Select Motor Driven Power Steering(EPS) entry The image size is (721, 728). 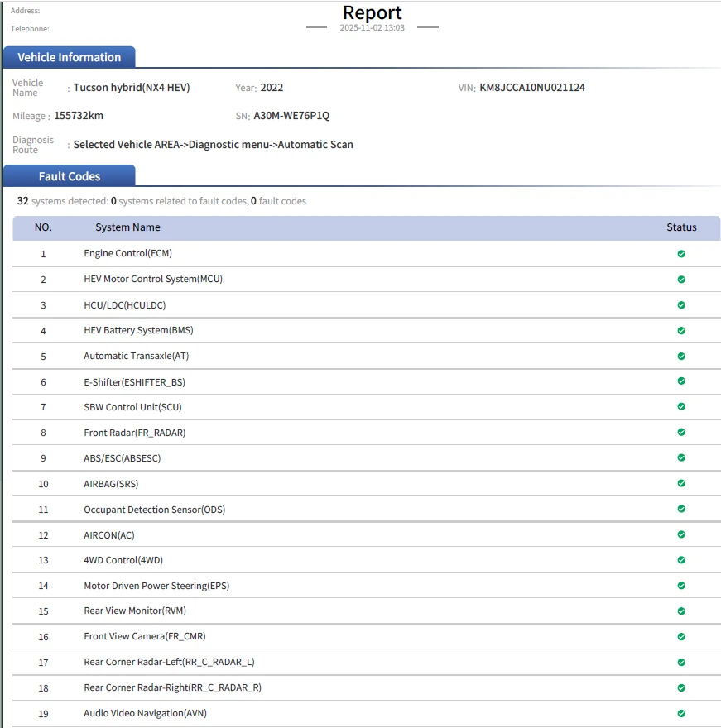156,586
